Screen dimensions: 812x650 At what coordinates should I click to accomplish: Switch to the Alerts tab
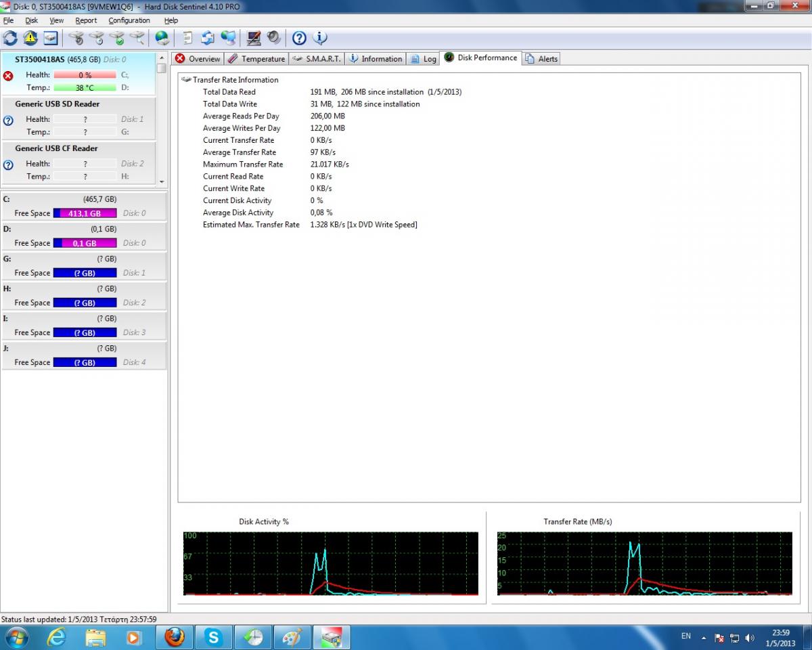[541, 59]
